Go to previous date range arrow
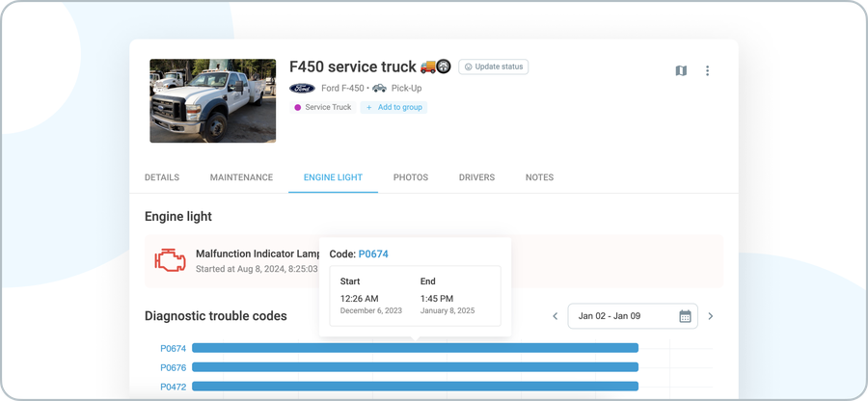This screenshot has height=401, width=868. point(556,316)
